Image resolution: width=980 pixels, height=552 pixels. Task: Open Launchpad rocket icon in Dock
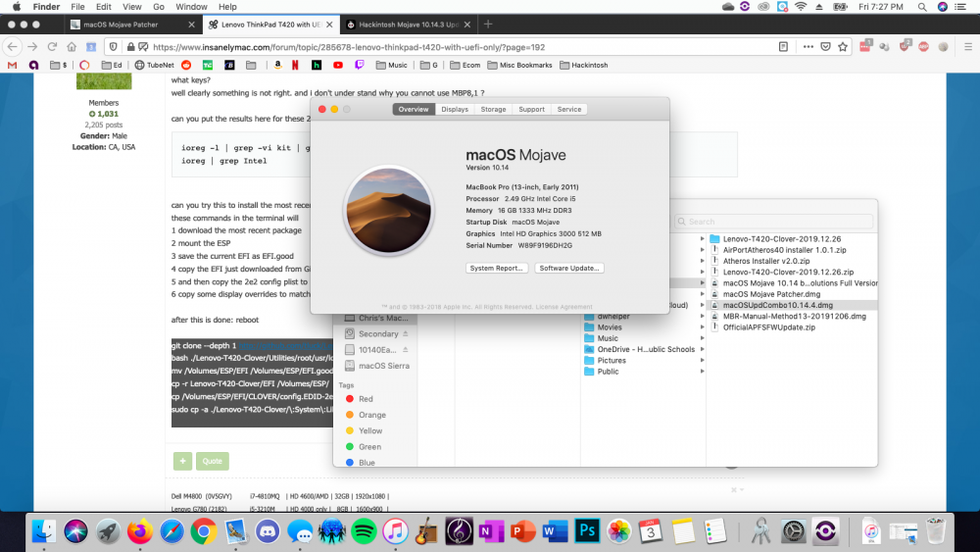coord(108,532)
